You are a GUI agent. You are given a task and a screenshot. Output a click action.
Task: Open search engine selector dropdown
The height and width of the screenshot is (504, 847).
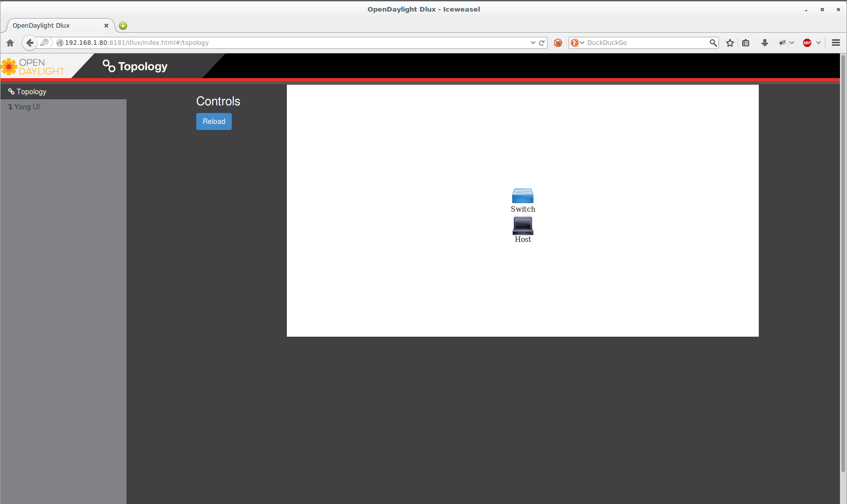coord(577,43)
